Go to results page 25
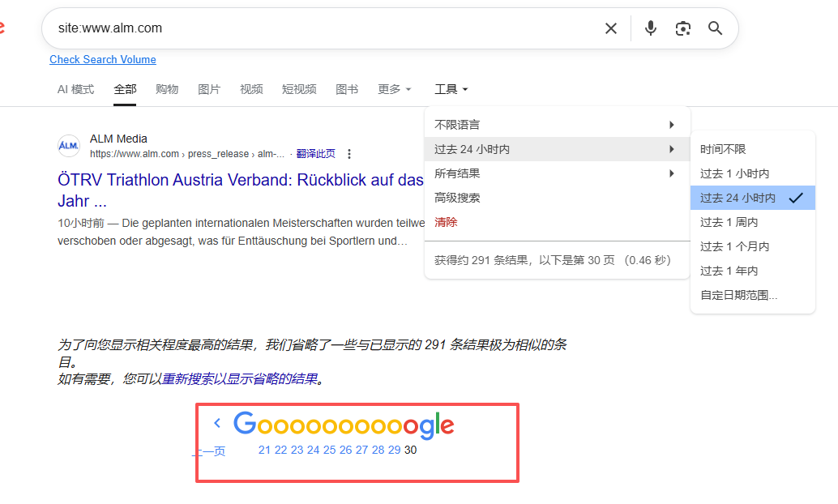Viewport: 838px width, 504px height. tap(329, 450)
